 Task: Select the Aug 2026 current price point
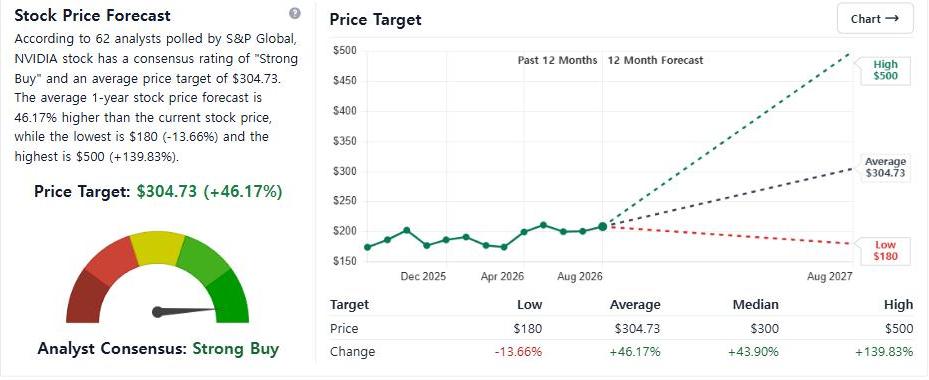tap(603, 226)
